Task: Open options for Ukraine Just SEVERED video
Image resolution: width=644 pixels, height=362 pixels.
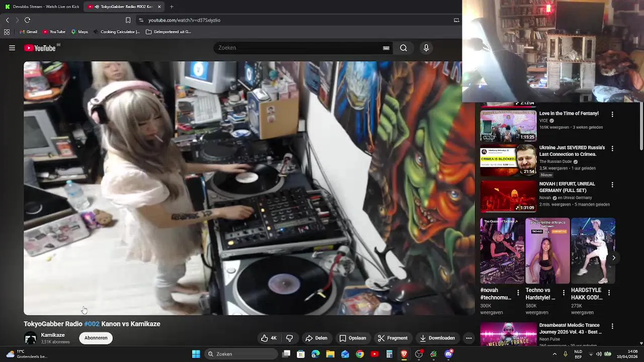Action: (612, 148)
